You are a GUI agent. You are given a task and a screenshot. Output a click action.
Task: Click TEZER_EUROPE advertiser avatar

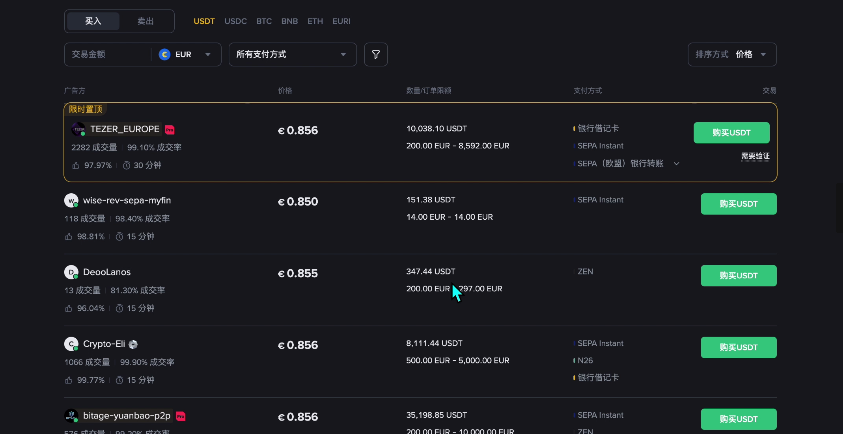click(78, 129)
